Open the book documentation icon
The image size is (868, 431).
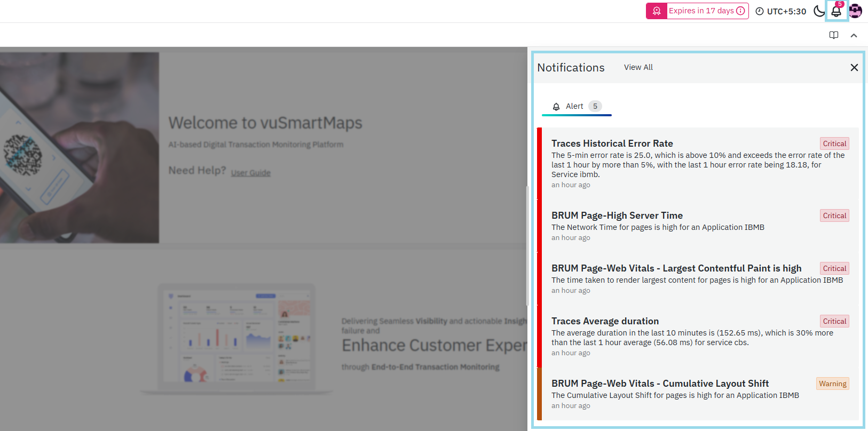833,35
